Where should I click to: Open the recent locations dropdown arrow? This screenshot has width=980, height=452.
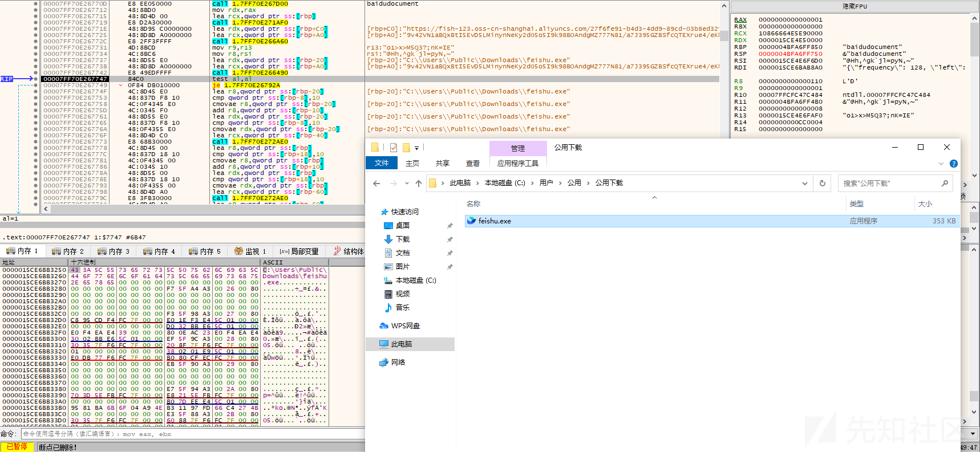pos(407,184)
